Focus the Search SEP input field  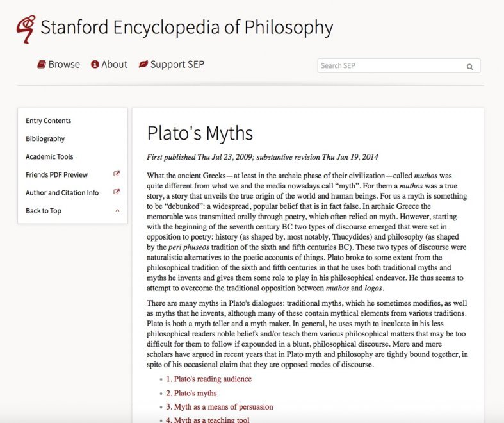click(x=399, y=65)
